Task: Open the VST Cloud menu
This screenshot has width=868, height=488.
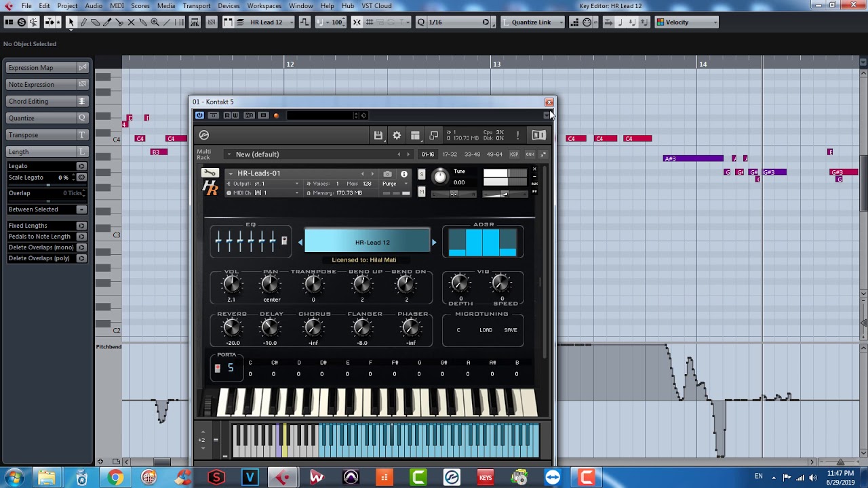Action: click(x=376, y=6)
